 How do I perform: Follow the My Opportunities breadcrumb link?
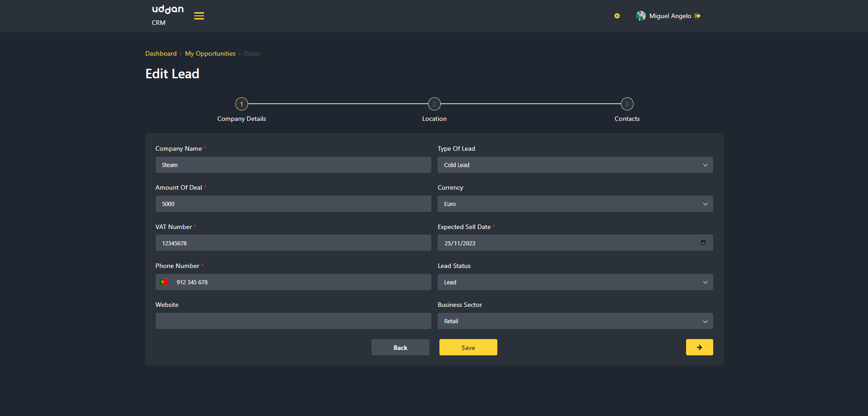coord(210,53)
